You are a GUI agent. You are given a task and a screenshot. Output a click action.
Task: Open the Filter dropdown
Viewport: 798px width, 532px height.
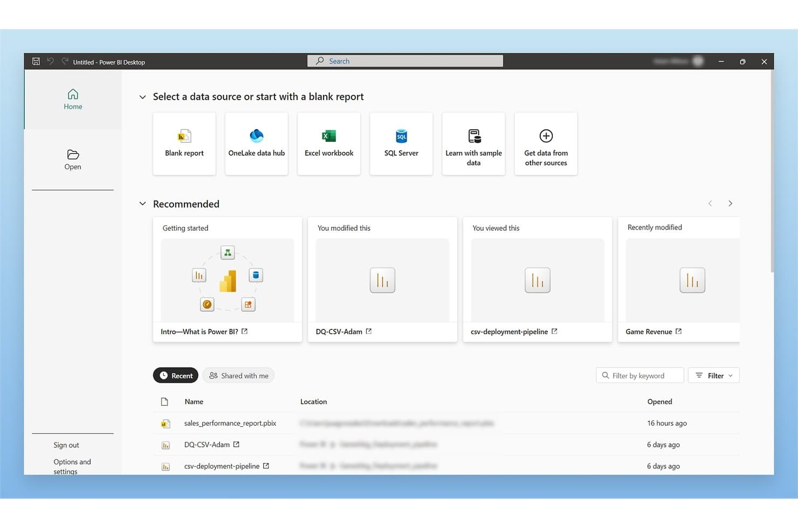pyautogui.click(x=714, y=376)
